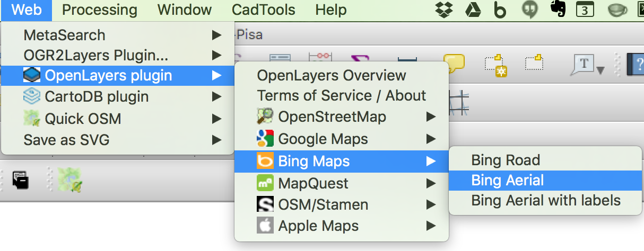644x251 pixels.
Task: Expand OGR2Layers Plugin submenu arrow
Action: click(216, 55)
